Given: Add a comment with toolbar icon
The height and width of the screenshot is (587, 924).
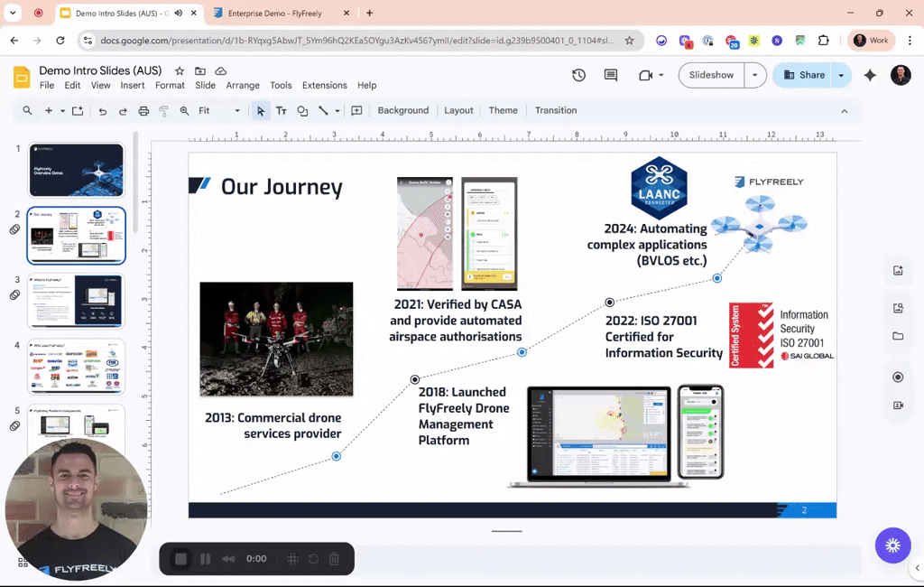Looking at the screenshot, I should click(x=356, y=110).
